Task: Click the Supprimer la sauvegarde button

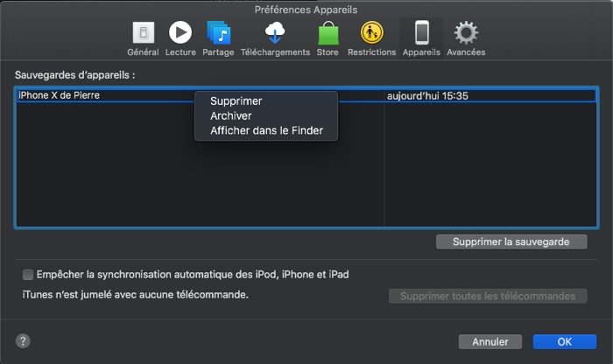Action: point(511,241)
